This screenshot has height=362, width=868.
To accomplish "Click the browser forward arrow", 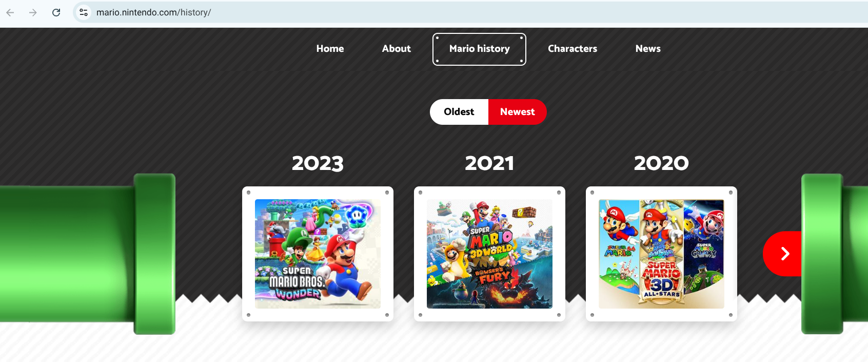I will 33,12.
